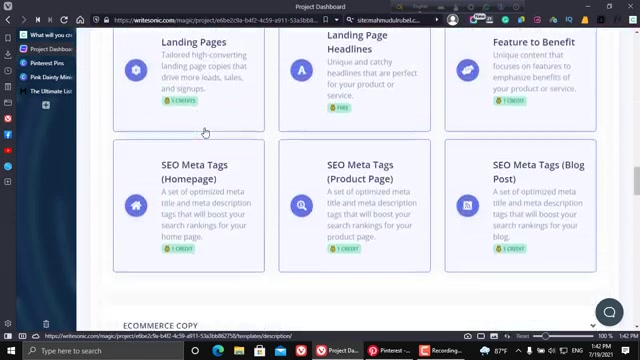This screenshot has width=640, height=360.
Task: Go to the browser home page
Action: tap(80, 20)
